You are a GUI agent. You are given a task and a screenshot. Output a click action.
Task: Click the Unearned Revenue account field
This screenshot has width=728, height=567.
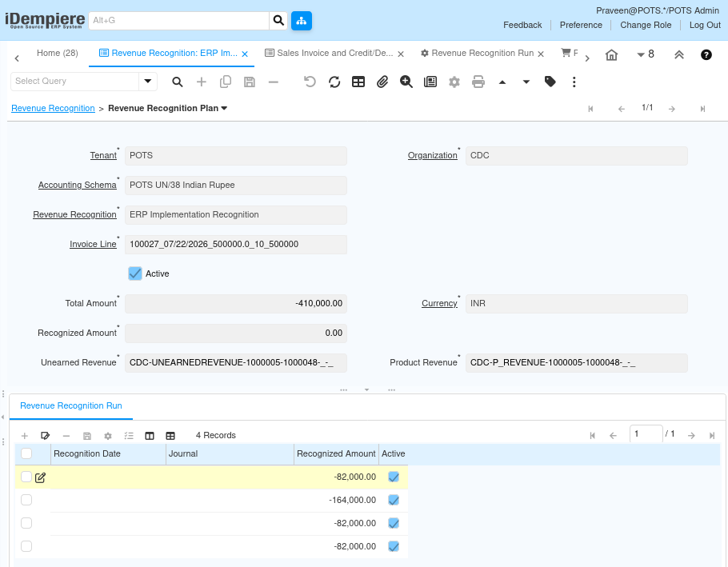tap(236, 363)
